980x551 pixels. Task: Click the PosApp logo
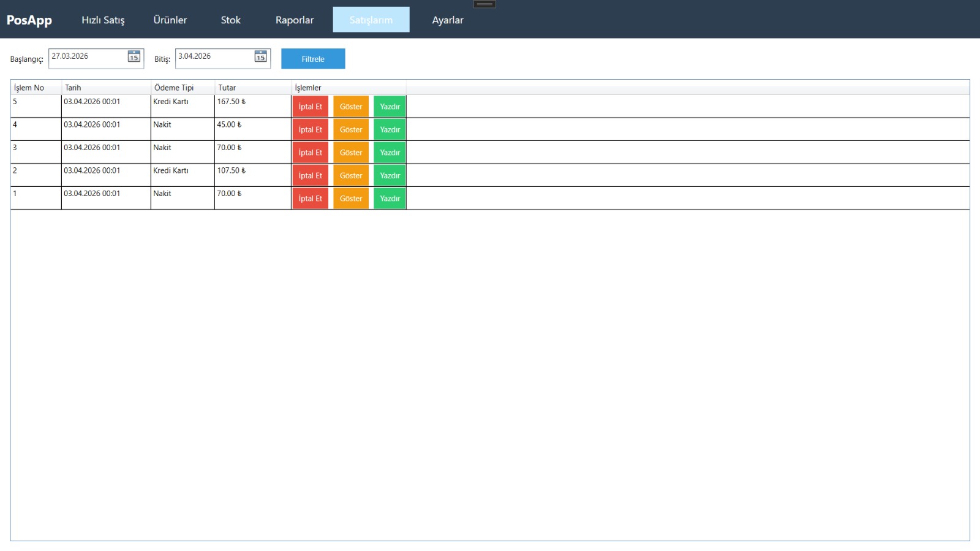click(29, 20)
